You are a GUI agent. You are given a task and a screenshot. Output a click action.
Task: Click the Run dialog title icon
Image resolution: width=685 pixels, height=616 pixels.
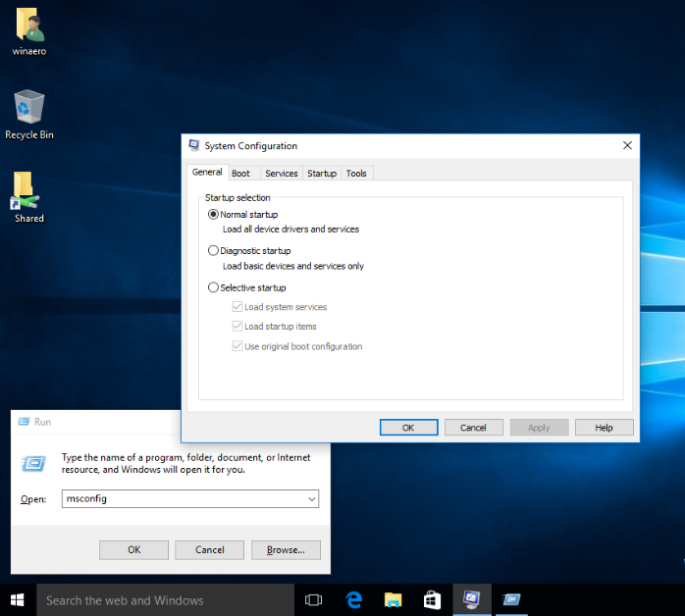click(24, 422)
